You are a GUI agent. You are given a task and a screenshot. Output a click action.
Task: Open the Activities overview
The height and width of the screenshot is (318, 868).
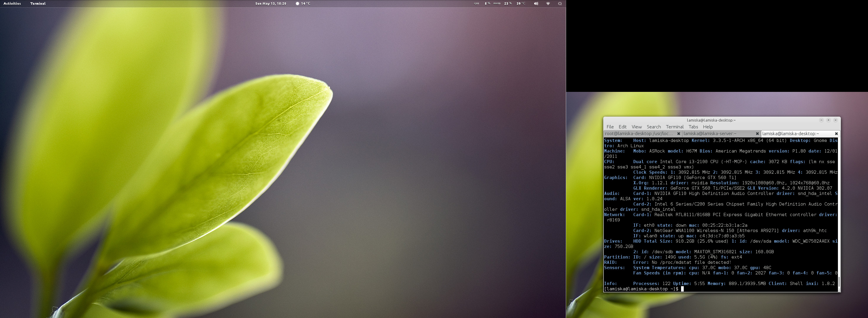12,3
